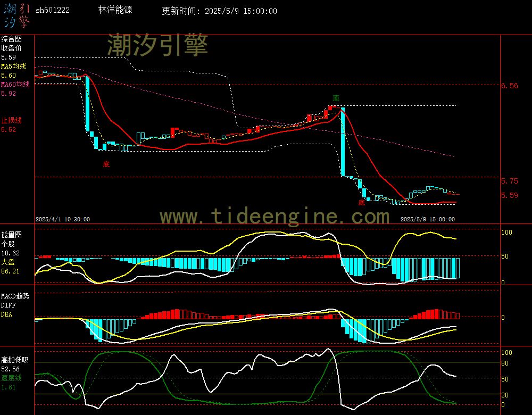Click the start date 2025/4/1 10:30:00
Viewport: 532px width, 415px height.
63,220
